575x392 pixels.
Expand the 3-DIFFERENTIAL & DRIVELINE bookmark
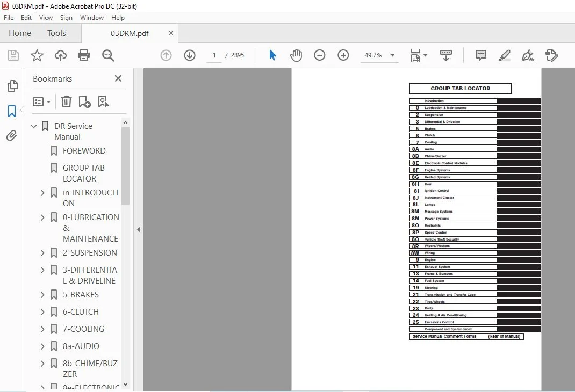point(42,270)
